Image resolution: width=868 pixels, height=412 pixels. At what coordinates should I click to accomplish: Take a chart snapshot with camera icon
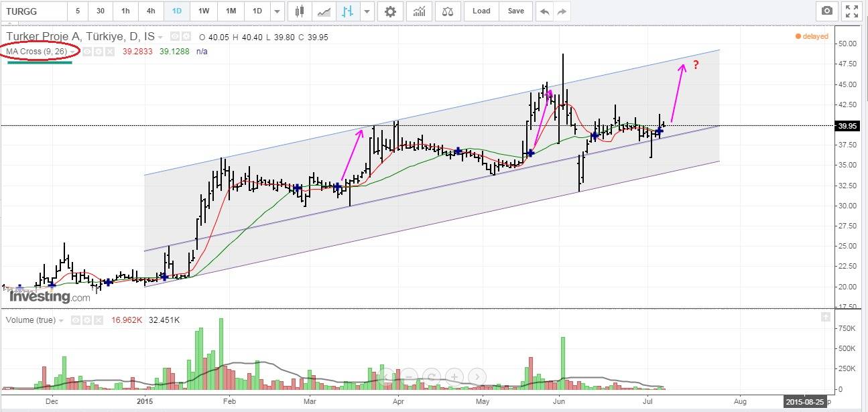[x=827, y=11]
